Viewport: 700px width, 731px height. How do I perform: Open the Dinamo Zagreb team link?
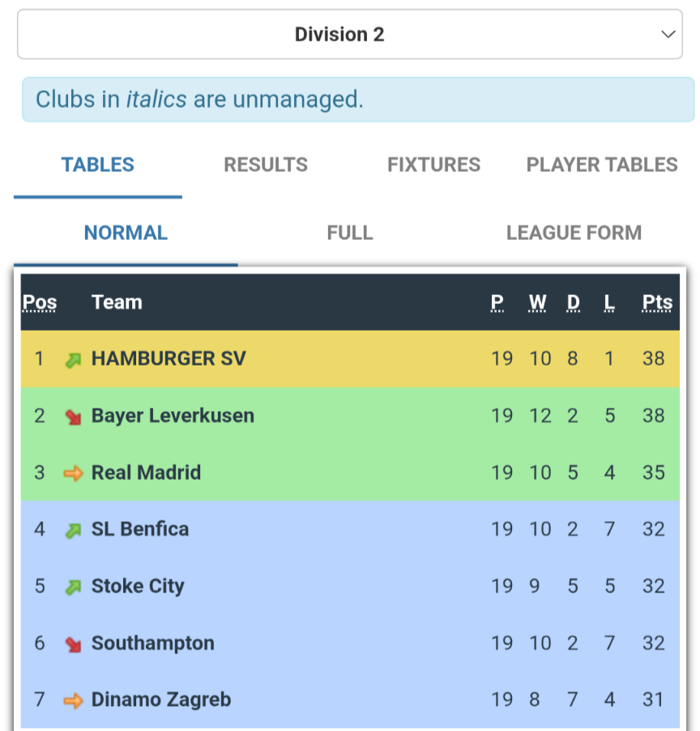[x=161, y=699]
